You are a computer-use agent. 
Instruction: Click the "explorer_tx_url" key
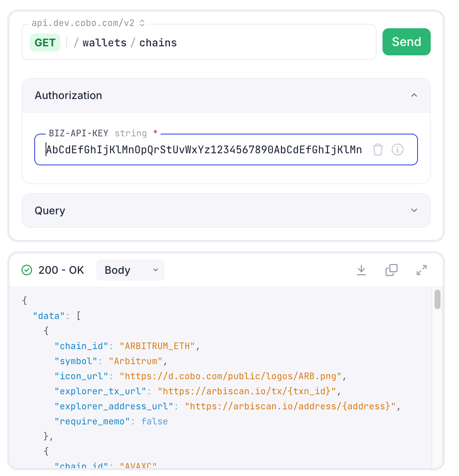[100, 391]
